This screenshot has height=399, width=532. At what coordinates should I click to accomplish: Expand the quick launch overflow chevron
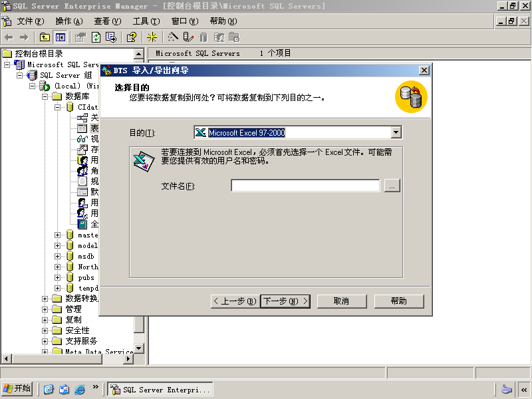[x=96, y=387]
